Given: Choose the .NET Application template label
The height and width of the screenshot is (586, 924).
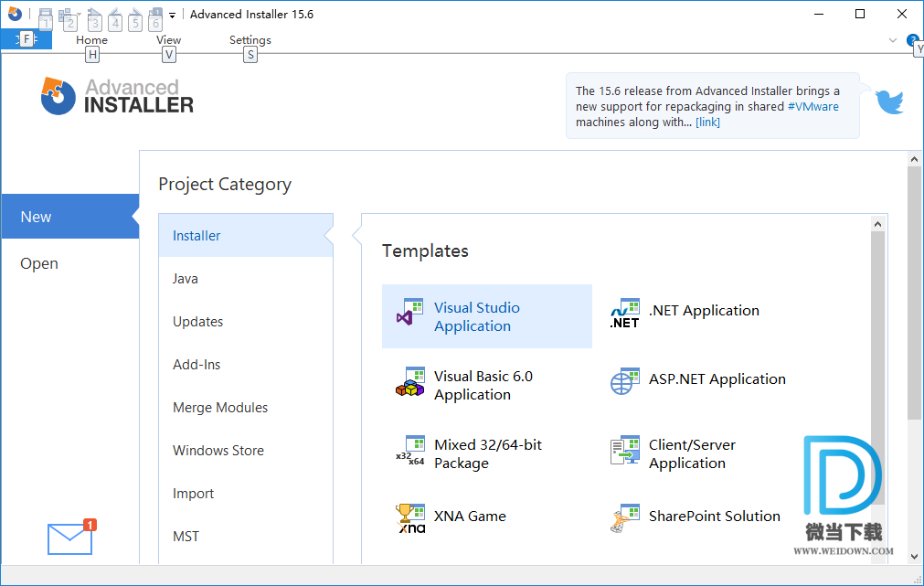Looking at the screenshot, I should pos(705,311).
